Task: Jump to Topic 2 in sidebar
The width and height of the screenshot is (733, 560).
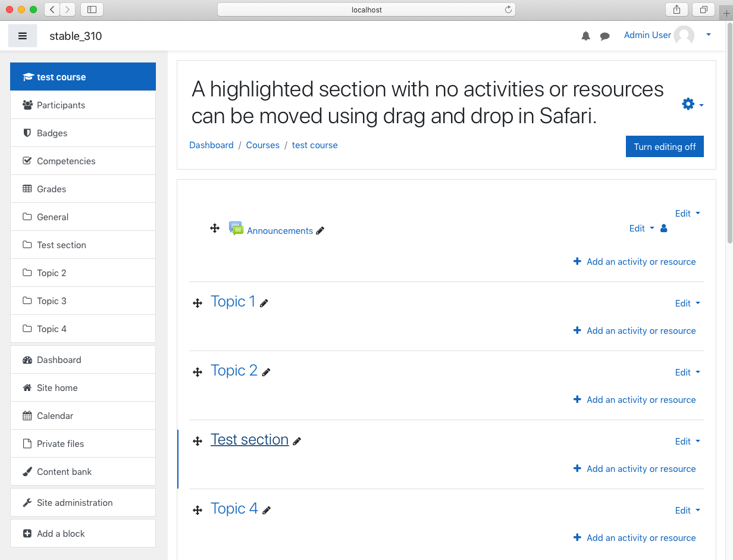Action: [83, 273]
